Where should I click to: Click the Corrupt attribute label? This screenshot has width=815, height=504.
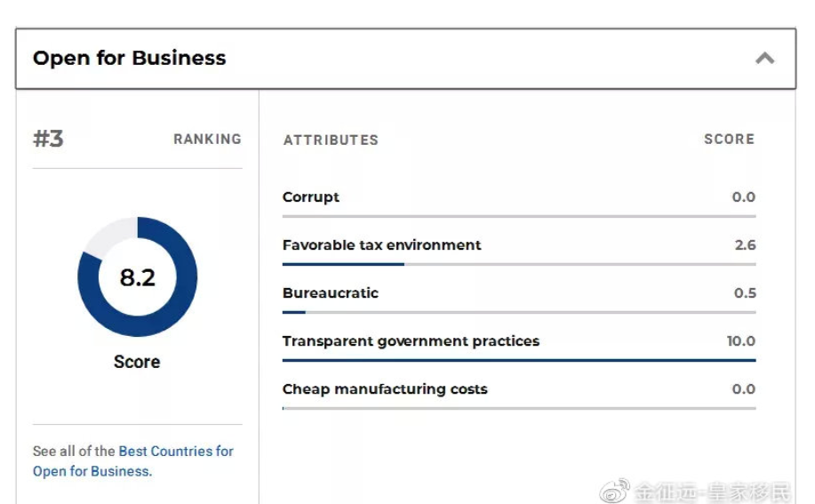[311, 197]
